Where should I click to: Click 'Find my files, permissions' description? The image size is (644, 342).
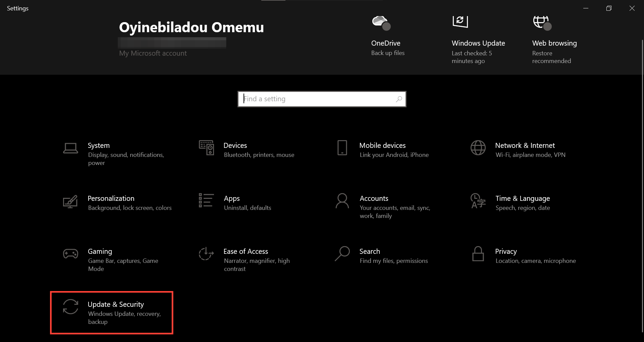coord(394,261)
